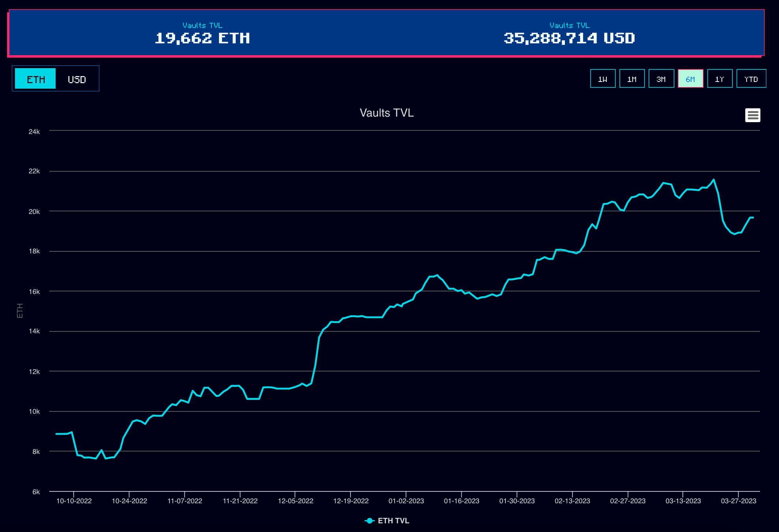Toggle ETH TVL series in legend
Image resolution: width=779 pixels, height=532 pixels.
(393, 521)
